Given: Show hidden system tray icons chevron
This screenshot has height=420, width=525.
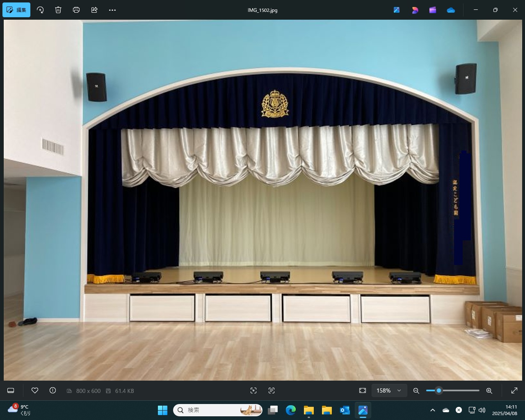Looking at the screenshot, I should 432,410.
